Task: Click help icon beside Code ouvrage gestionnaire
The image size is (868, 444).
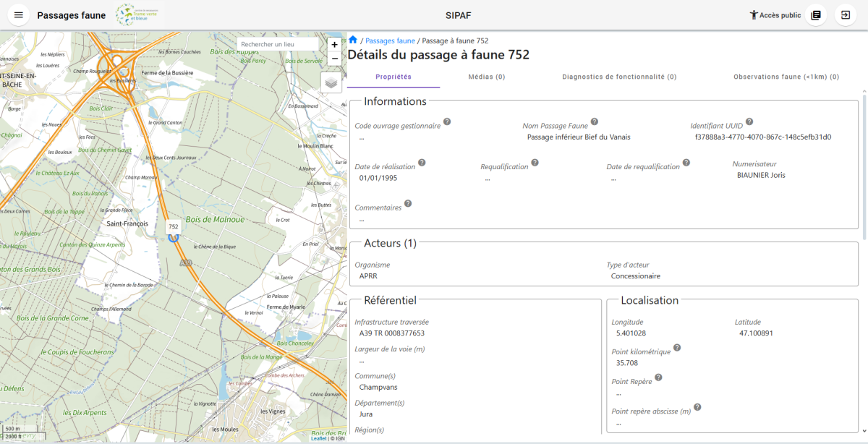Action: (x=447, y=122)
